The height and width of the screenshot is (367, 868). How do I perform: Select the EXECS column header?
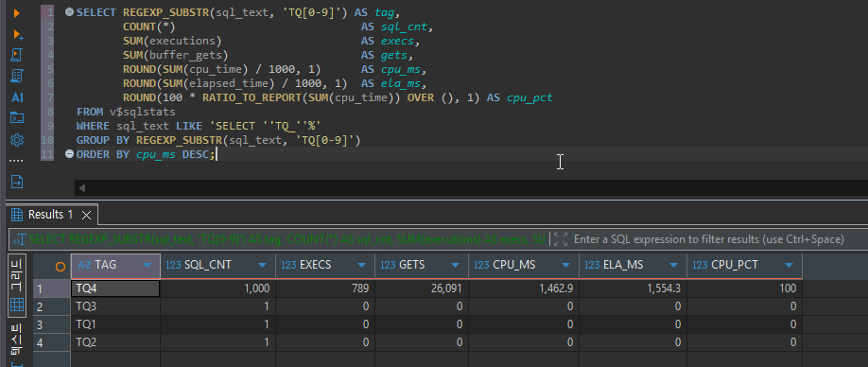[325, 266]
